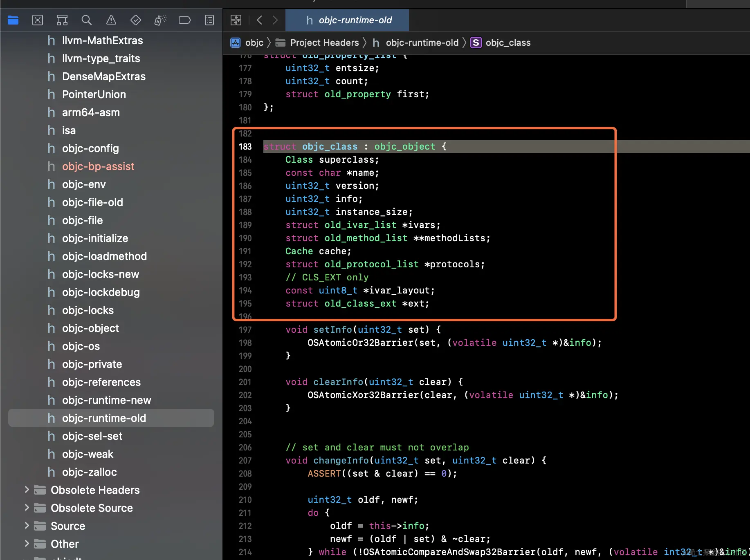Click the setInfo function name
The width and height of the screenshot is (750, 560).
tap(333, 329)
